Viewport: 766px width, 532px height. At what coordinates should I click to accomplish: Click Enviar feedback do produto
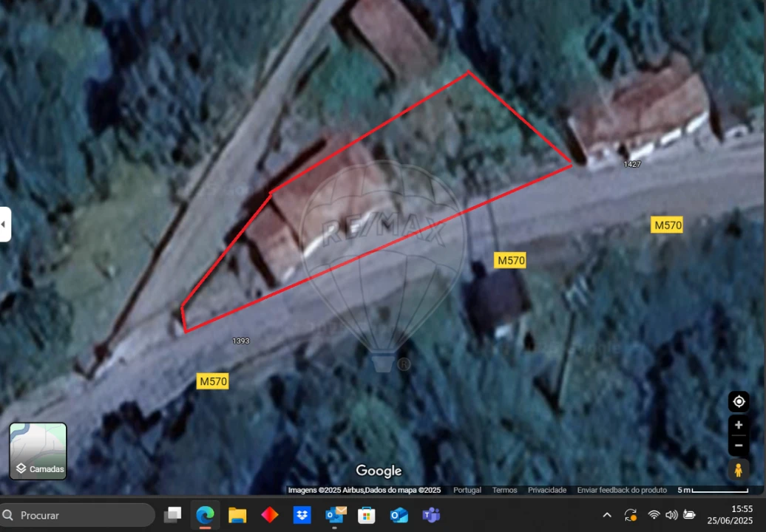(x=621, y=490)
